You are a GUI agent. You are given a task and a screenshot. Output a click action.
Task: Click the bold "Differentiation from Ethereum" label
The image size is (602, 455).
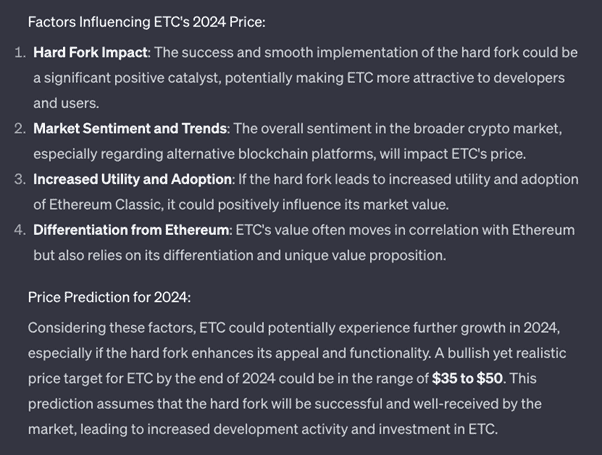131,230
